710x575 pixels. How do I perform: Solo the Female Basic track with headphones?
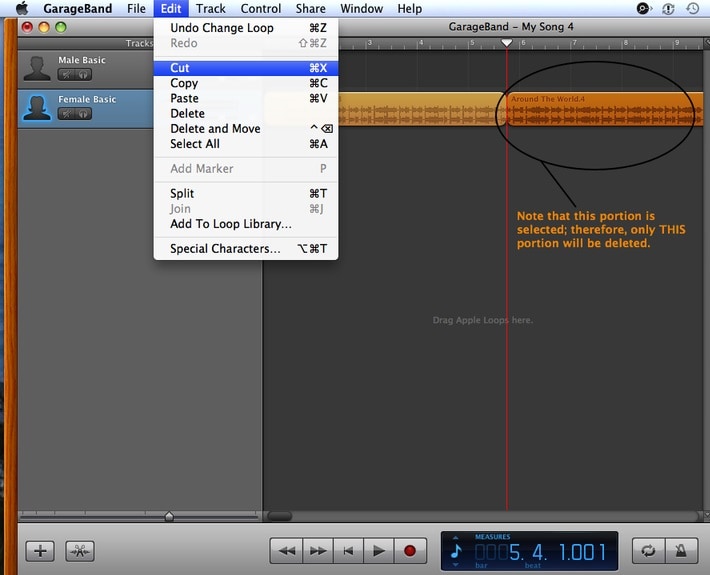coord(83,114)
